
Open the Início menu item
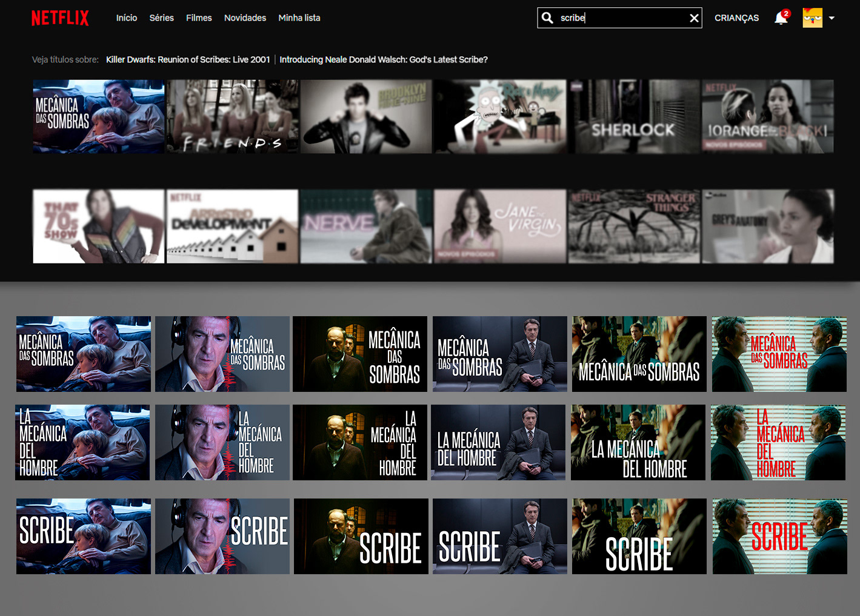point(127,18)
